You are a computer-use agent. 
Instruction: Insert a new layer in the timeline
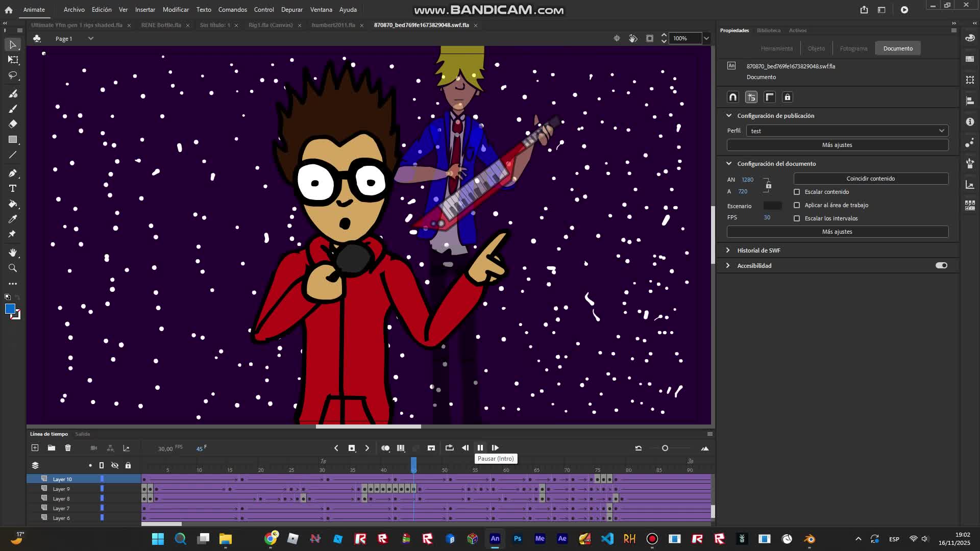click(x=35, y=448)
